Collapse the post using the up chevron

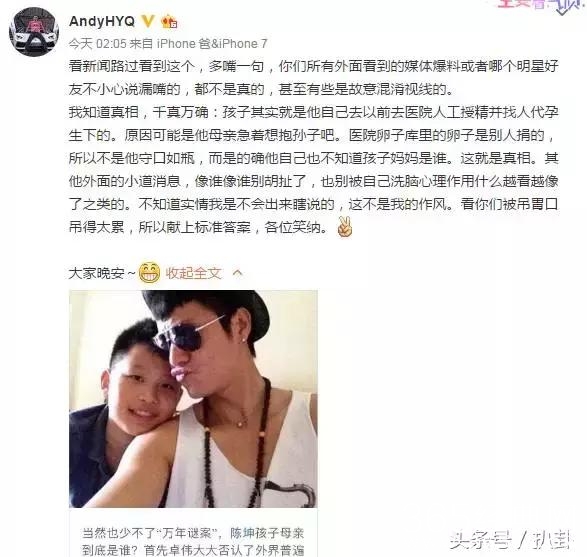[237, 273]
